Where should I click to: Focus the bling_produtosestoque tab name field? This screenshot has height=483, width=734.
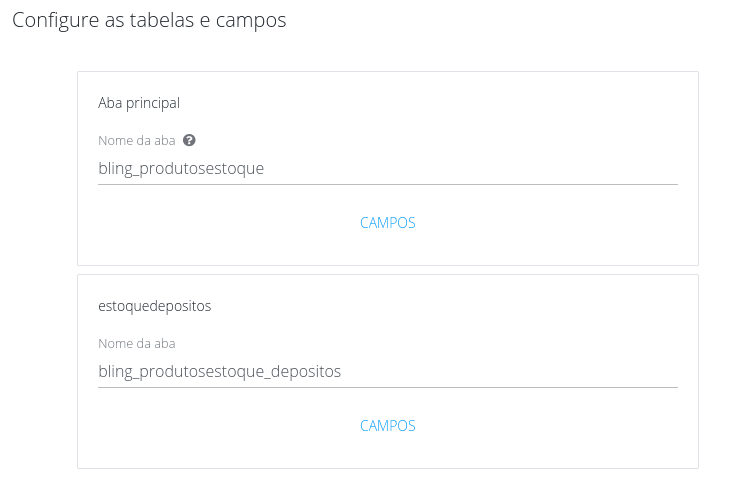tap(387, 168)
